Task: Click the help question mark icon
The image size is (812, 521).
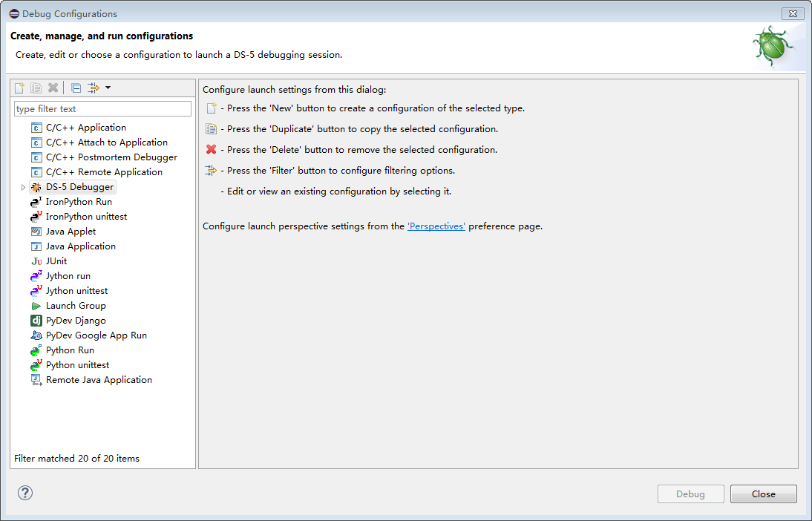Action: (25, 493)
